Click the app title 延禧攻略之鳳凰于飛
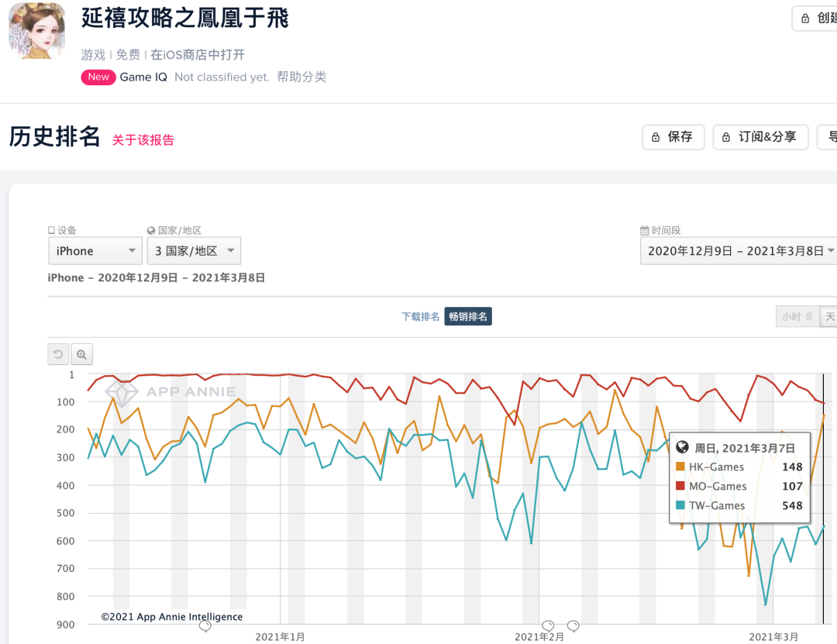The image size is (837, 644). [184, 18]
